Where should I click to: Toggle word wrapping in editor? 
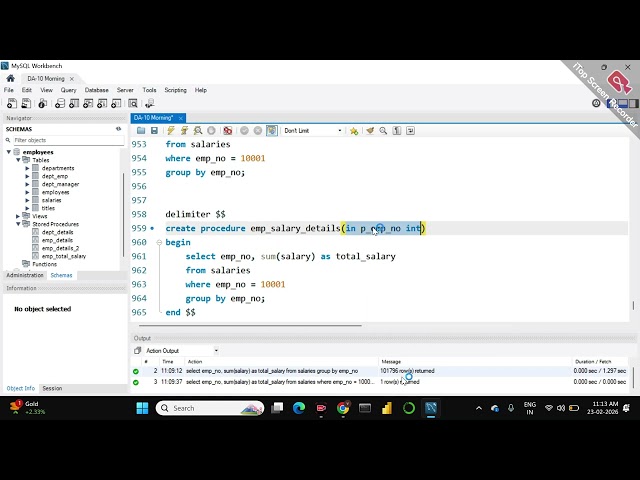click(x=410, y=131)
